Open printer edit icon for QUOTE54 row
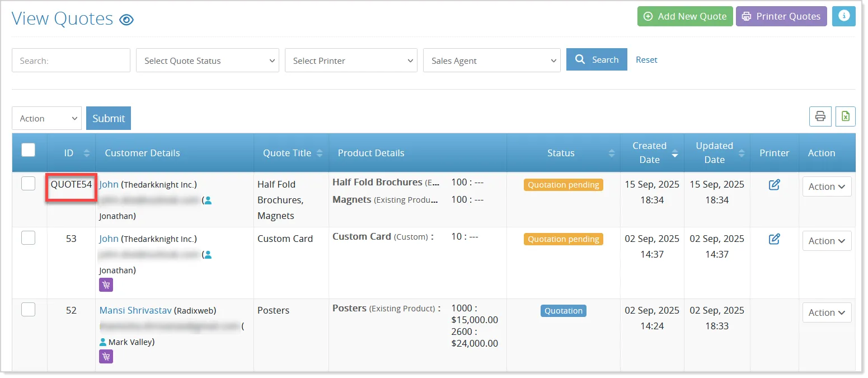The image size is (868, 378). [775, 185]
